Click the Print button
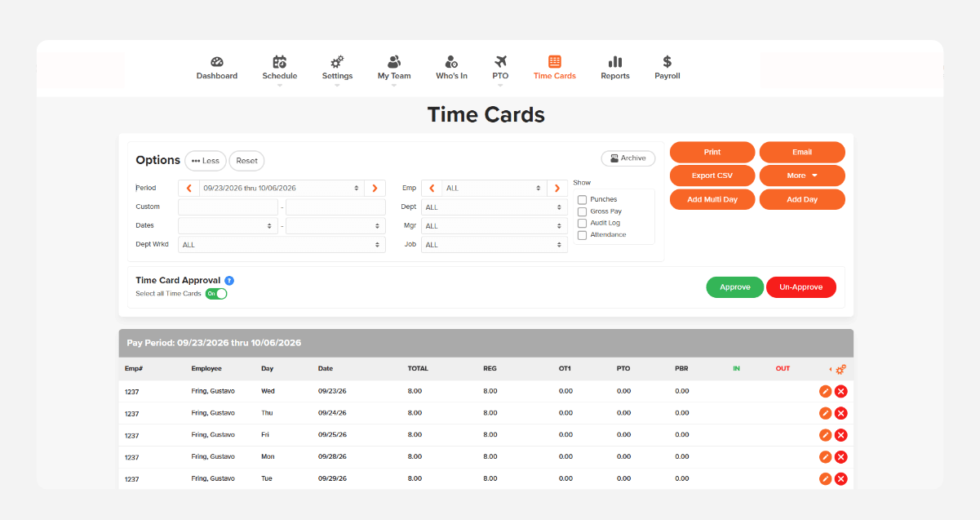Screen dimensions: 980x520 (x=712, y=152)
